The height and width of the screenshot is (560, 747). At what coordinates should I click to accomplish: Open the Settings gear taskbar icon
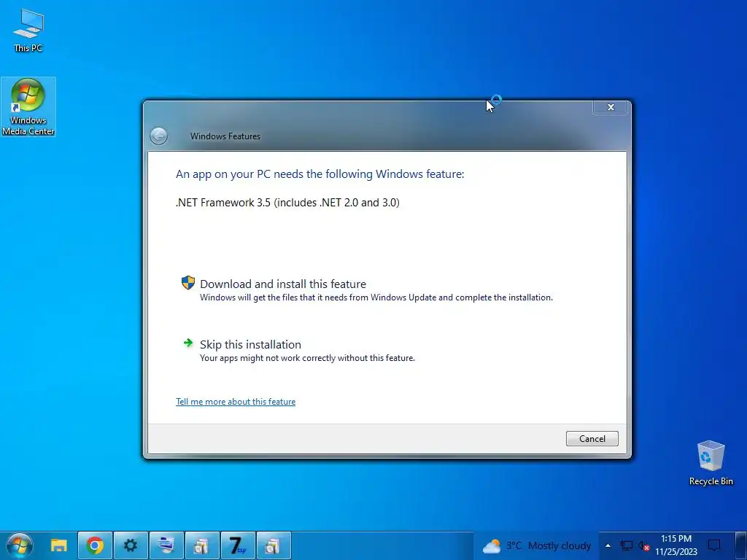click(x=130, y=545)
